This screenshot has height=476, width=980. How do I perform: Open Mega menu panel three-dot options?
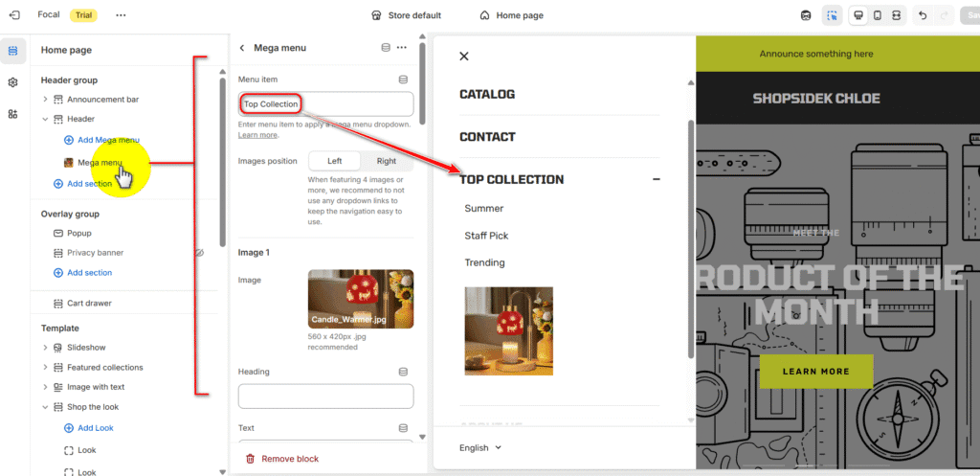click(402, 48)
